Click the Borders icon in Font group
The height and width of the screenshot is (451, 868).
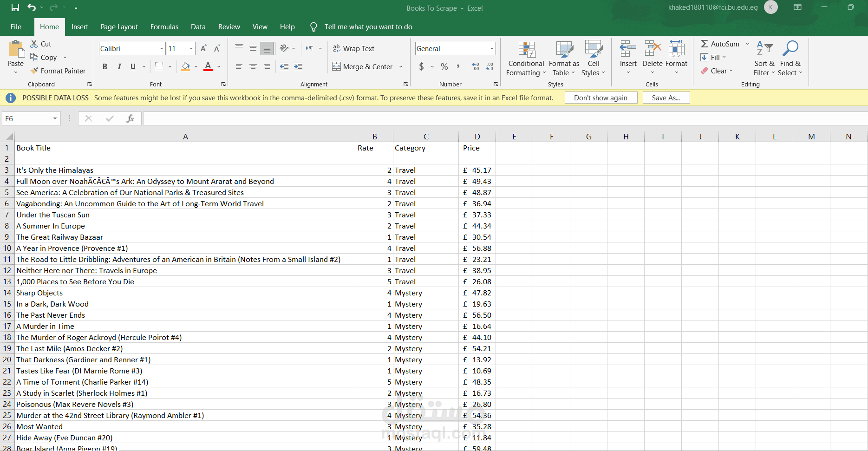[x=159, y=66]
